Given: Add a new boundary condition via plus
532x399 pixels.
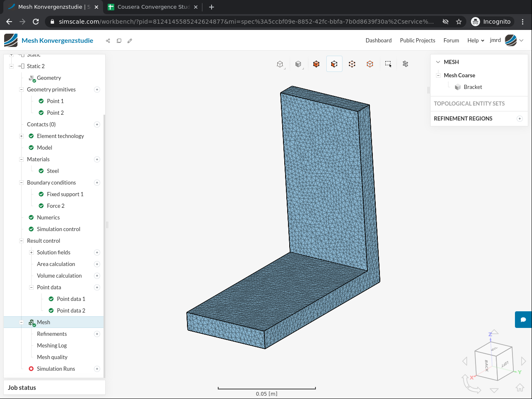Looking at the screenshot, I should coord(97,183).
